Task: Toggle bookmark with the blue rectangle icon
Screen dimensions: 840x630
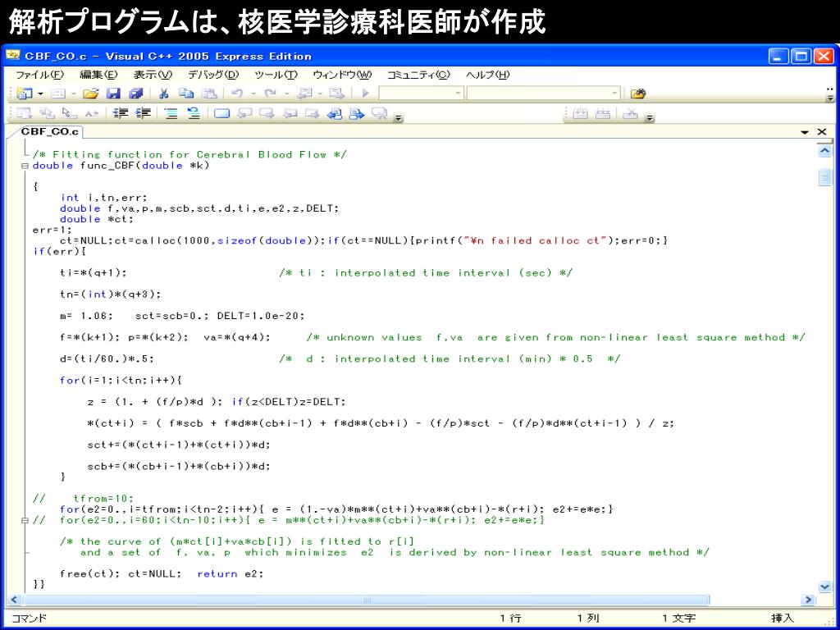Action: (x=221, y=113)
